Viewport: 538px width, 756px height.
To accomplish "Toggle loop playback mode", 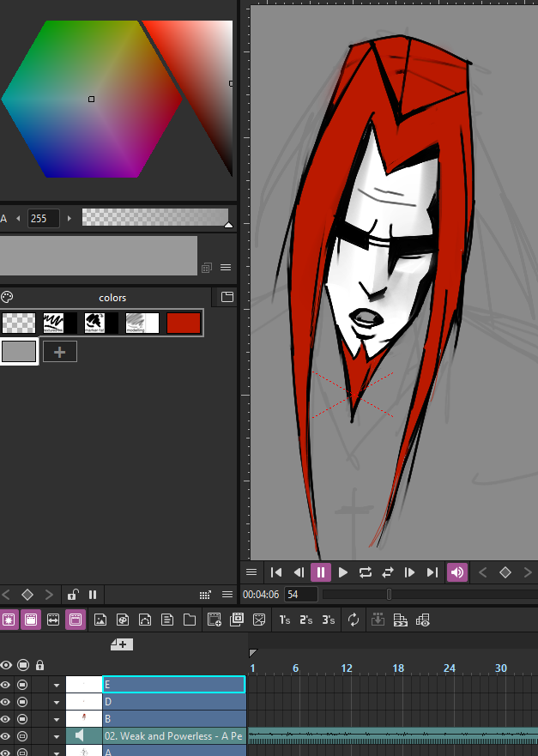I will [366, 572].
